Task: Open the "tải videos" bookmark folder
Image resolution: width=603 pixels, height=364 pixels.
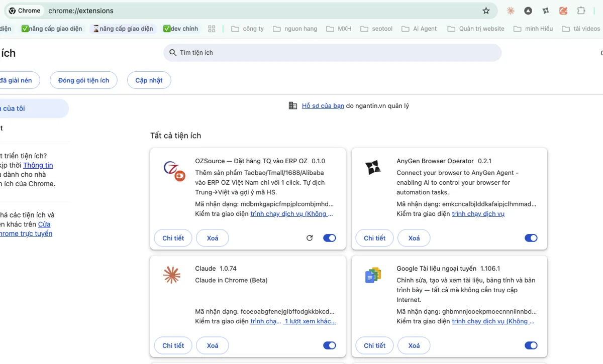Action: click(581, 29)
